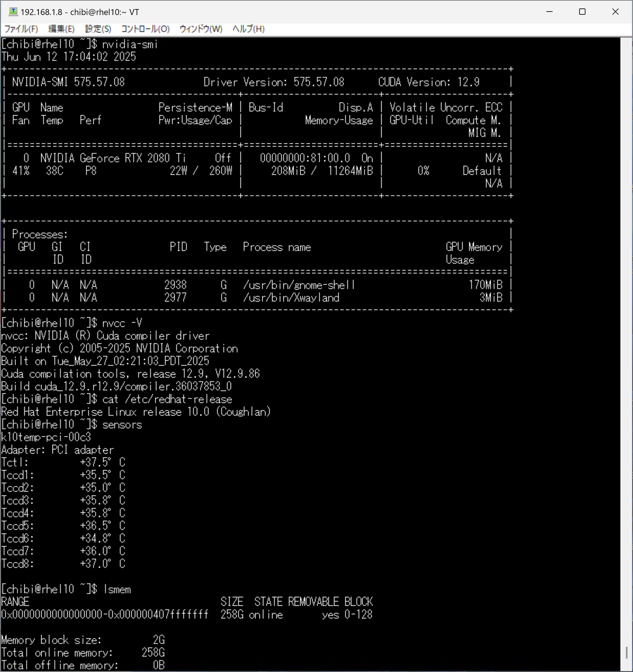Click the nvidia-smi command text
Image resolution: width=633 pixels, height=672 pixels.
click(x=130, y=44)
